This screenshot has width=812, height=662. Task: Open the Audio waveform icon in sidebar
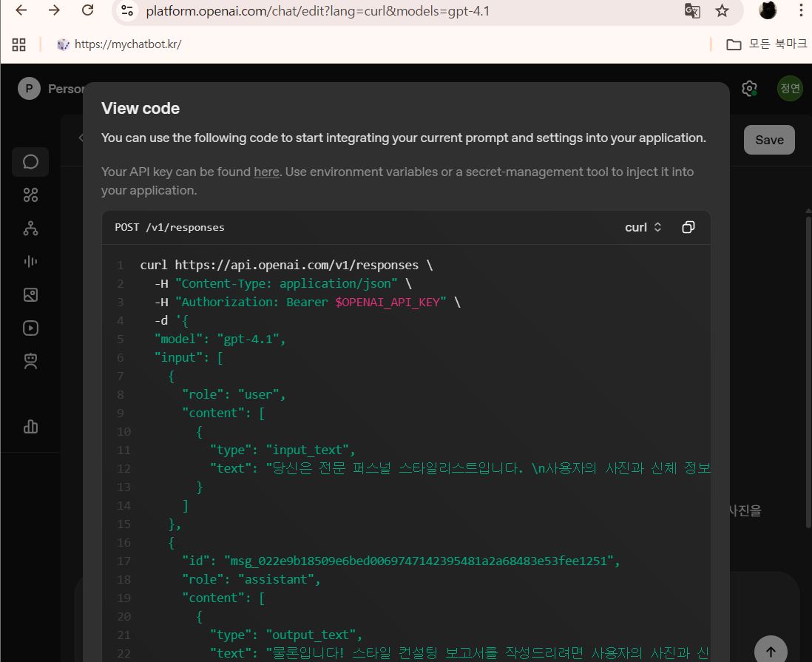pos(30,262)
